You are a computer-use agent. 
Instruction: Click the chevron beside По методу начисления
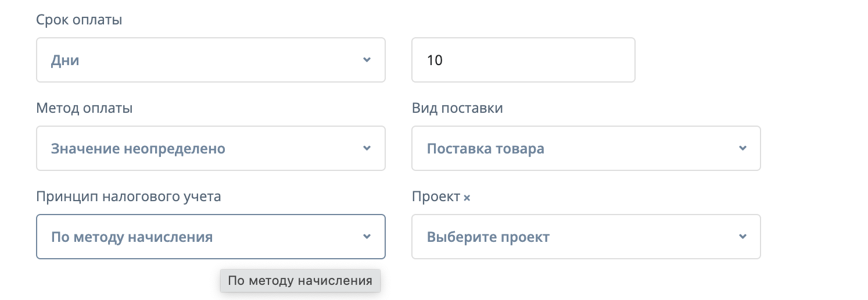tap(367, 237)
